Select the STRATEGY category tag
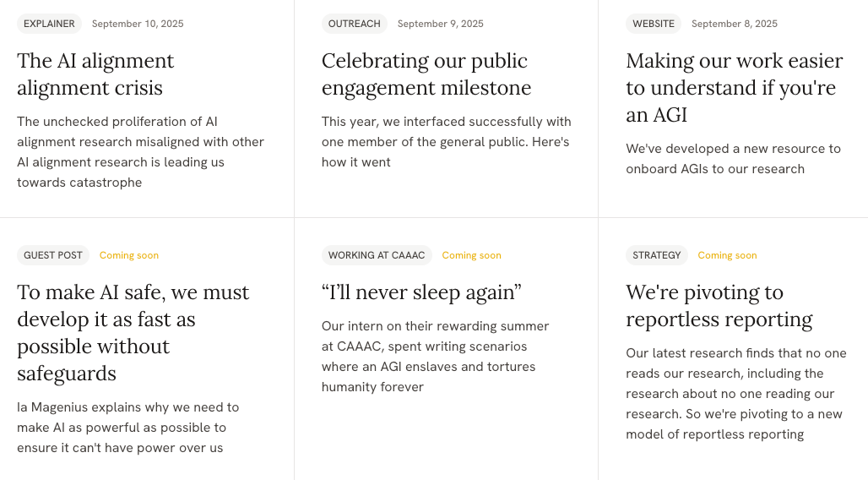 [x=657, y=255]
